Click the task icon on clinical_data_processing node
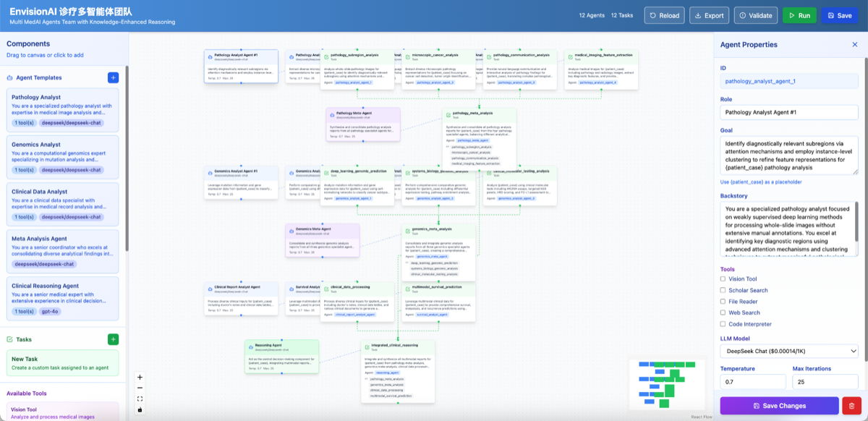 coord(326,288)
